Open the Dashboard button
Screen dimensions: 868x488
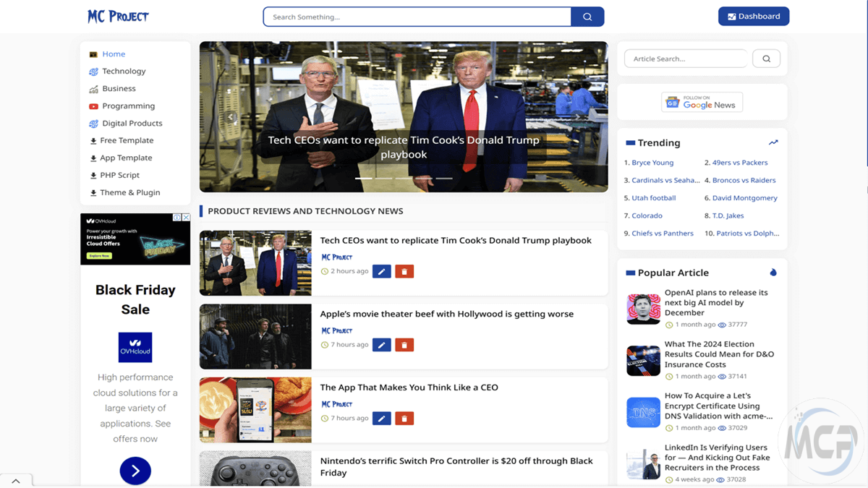753,16
